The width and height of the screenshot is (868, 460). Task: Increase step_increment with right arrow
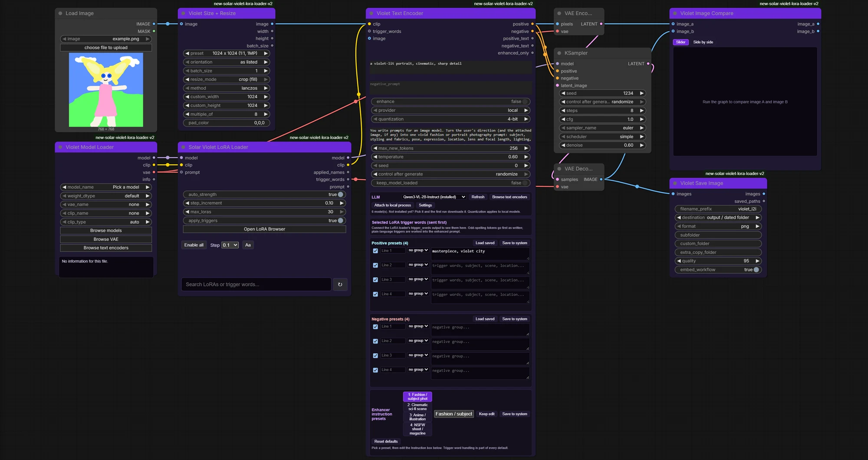coord(342,203)
